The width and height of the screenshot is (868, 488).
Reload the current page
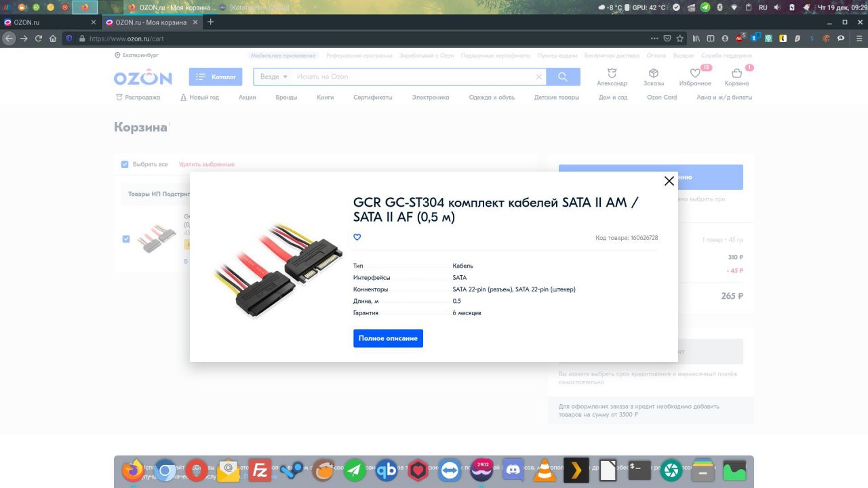(39, 39)
